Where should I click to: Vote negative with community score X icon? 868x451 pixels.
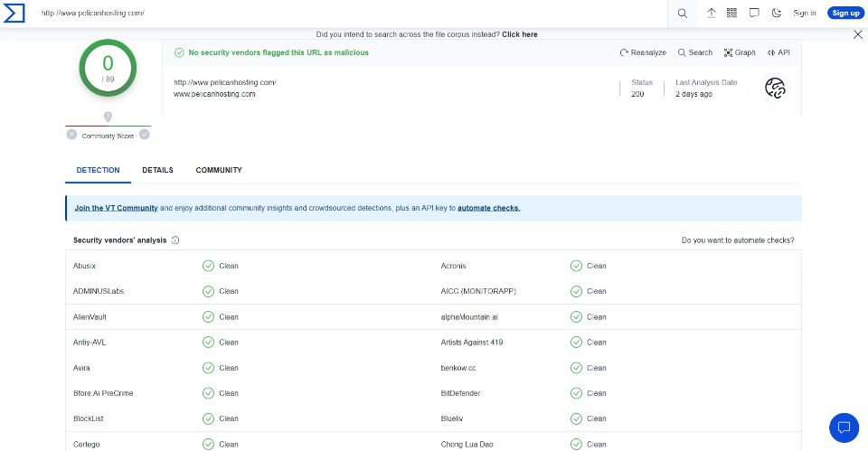[x=71, y=134]
